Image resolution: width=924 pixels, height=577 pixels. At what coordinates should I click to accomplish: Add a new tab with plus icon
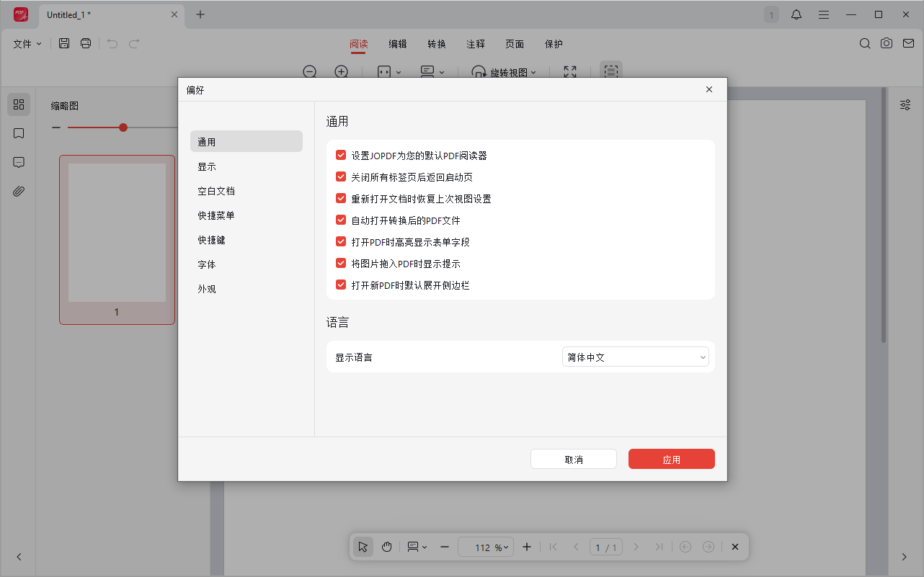(200, 14)
